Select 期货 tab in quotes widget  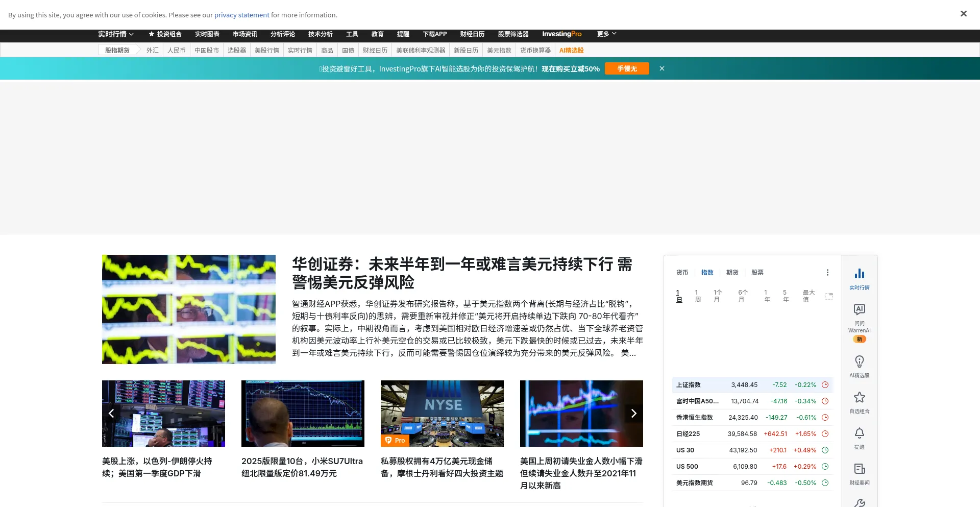click(x=732, y=273)
